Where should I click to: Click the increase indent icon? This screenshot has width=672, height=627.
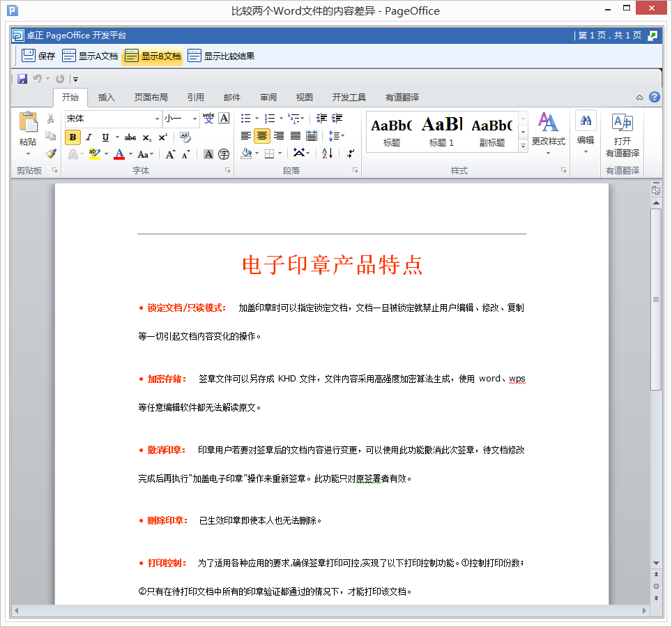click(x=337, y=119)
